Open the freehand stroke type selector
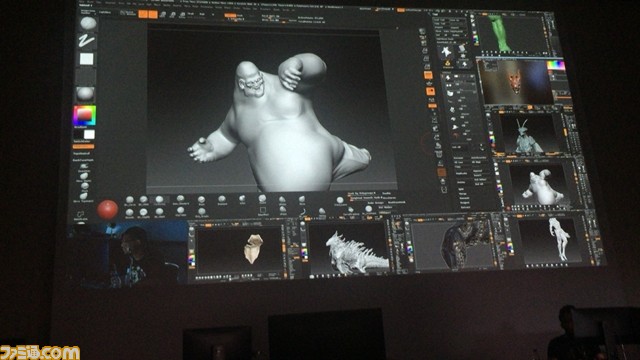 click(87, 41)
